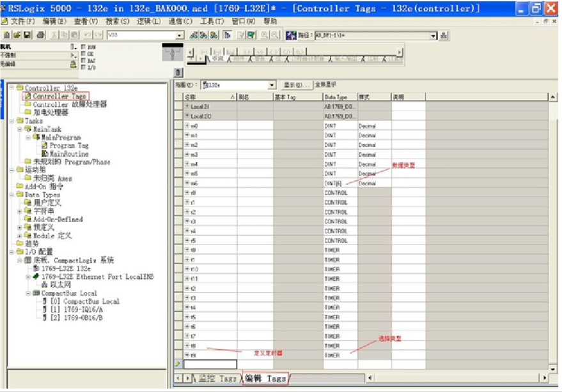
Task: Click the Copy toolbar icon
Action: [x=65, y=35]
